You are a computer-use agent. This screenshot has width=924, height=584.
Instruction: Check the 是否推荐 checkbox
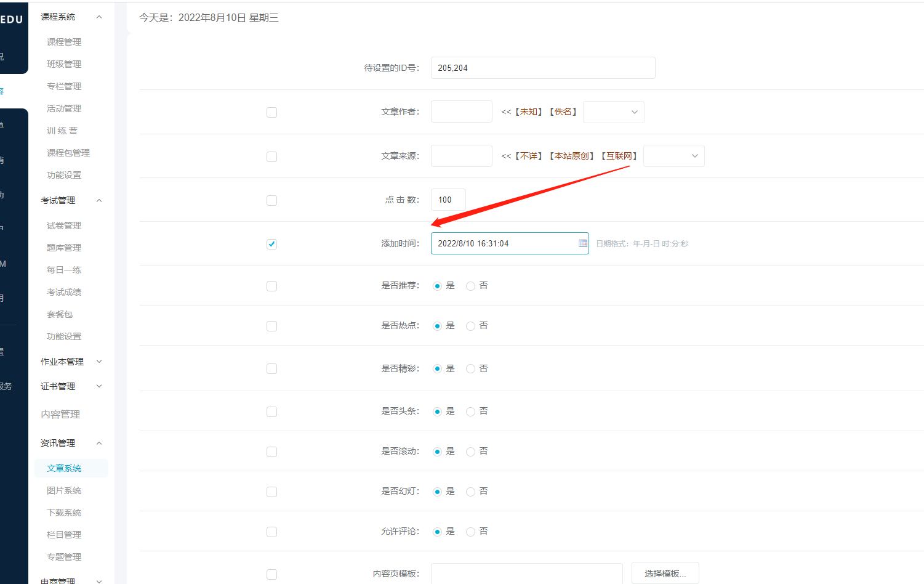(271, 286)
